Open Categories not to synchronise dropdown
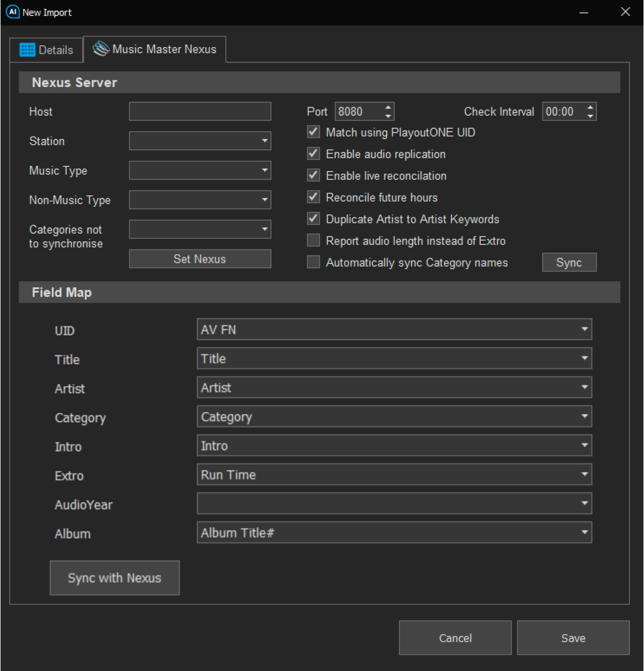Viewport: 644px width, 671px height. [200, 229]
